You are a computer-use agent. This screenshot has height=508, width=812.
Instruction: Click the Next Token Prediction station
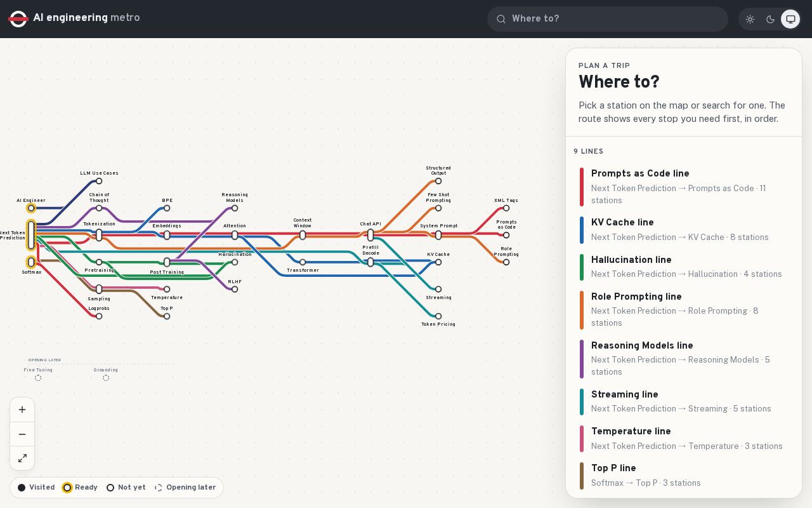(31, 235)
